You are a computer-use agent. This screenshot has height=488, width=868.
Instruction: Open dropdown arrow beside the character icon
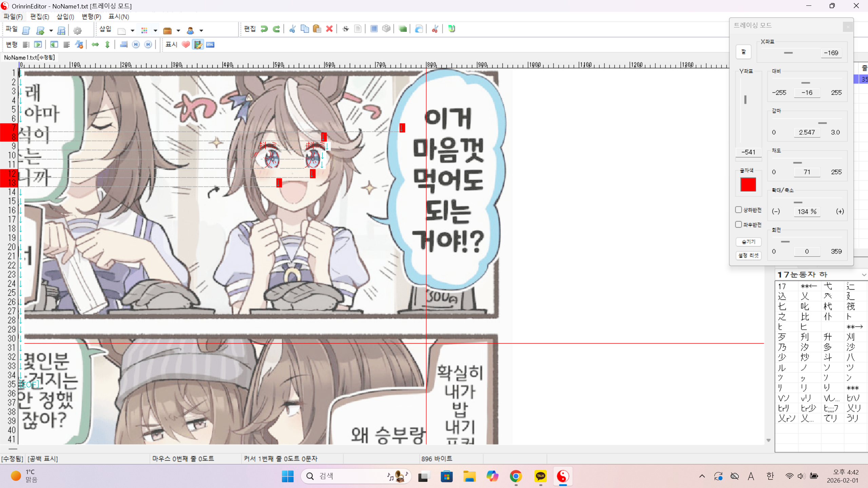[201, 31]
